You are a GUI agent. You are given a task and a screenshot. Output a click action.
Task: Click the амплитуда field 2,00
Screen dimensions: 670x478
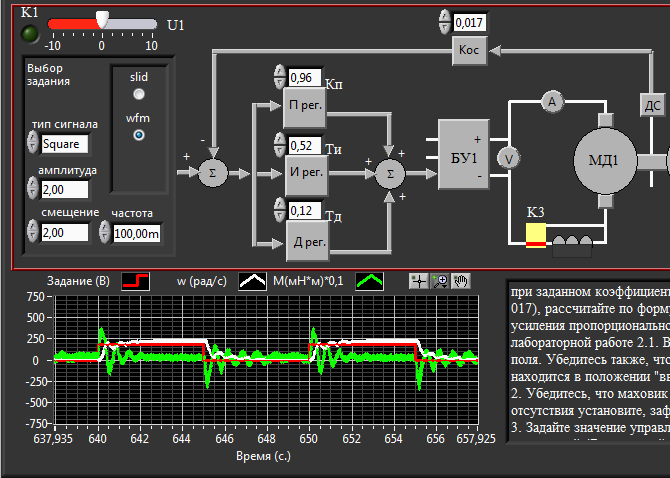coord(65,190)
